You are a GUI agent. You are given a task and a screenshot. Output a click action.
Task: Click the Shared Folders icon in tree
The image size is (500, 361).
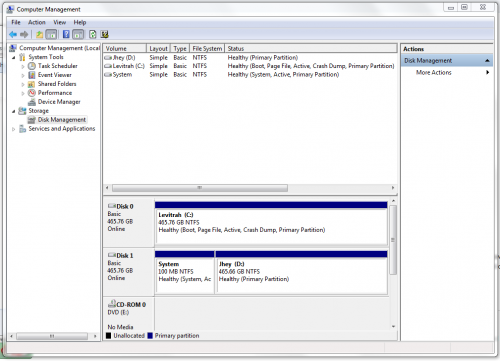coord(32,84)
